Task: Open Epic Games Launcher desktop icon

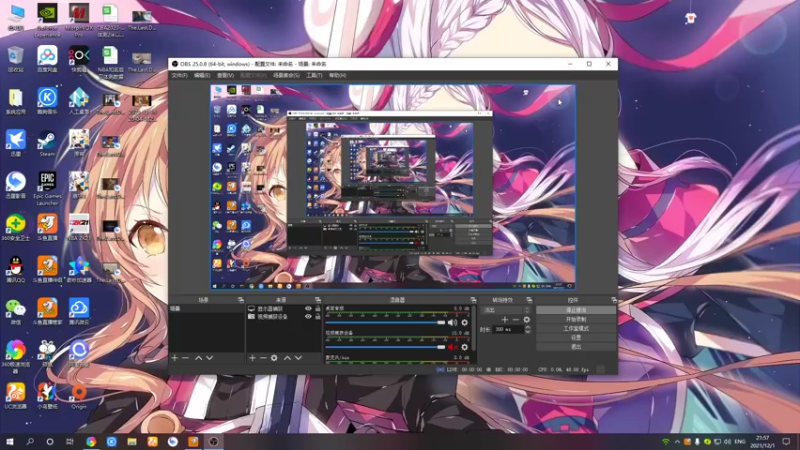Action: [47, 188]
